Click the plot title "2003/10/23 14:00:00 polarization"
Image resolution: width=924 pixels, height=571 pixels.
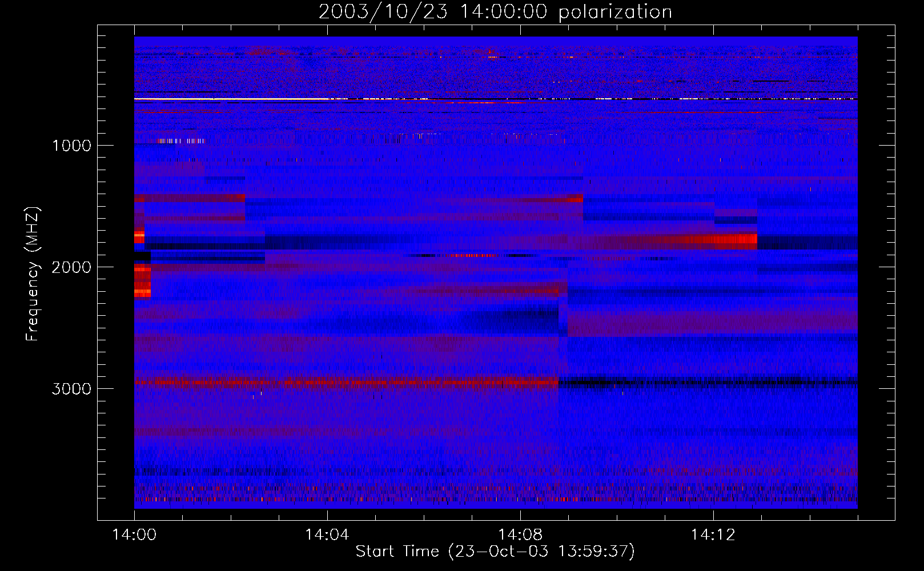click(495, 11)
